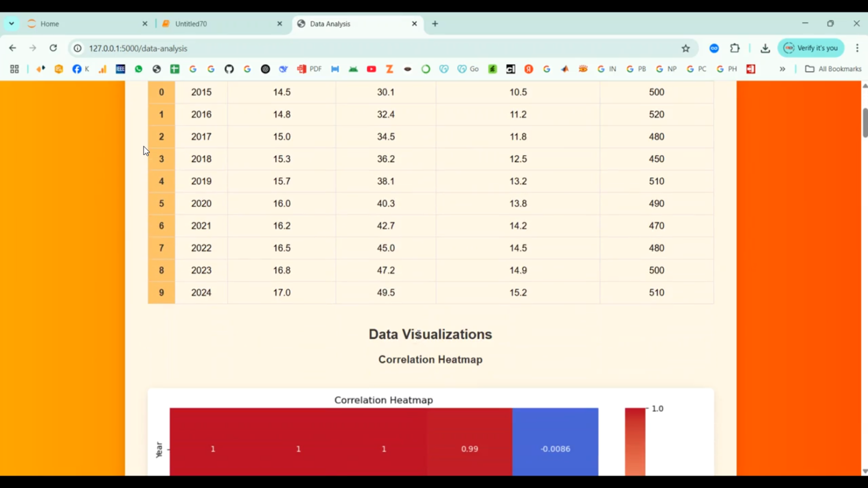Open the black cl bookmark
Image resolution: width=868 pixels, height=488 pixels.
510,69
